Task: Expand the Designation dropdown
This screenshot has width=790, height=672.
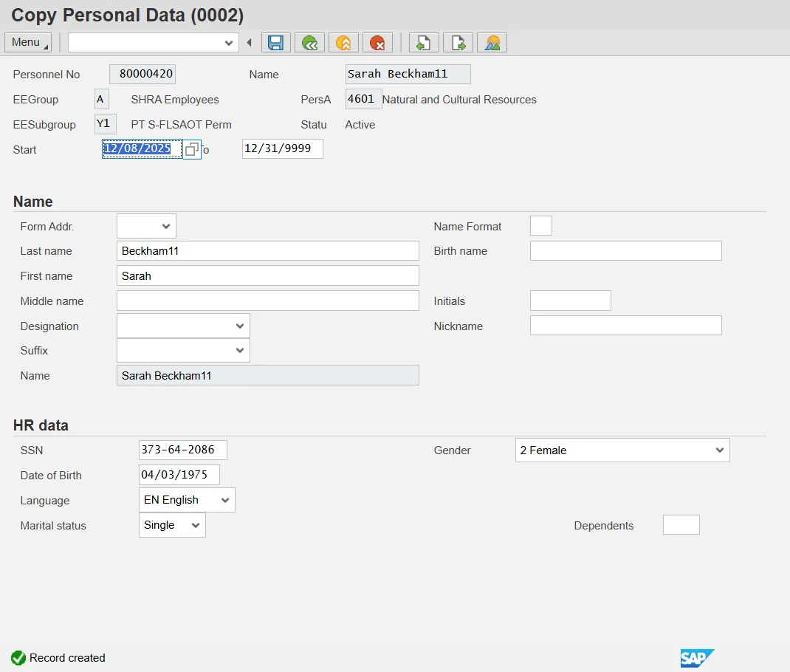Action: pos(183,326)
